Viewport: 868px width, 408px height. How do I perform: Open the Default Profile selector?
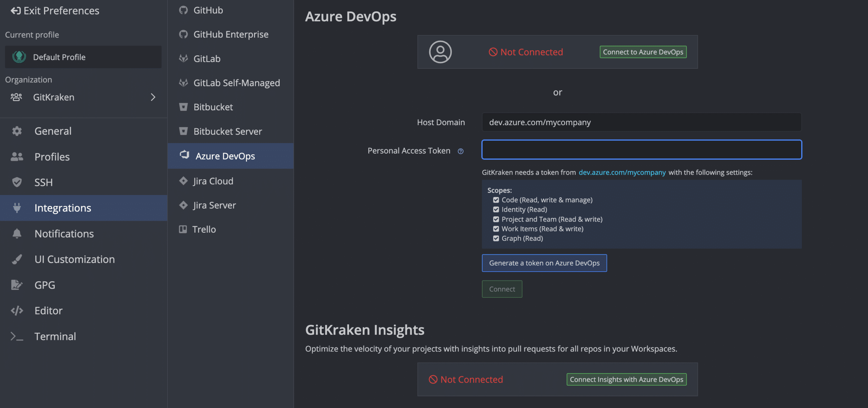pyautogui.click(x=83, y=57)
